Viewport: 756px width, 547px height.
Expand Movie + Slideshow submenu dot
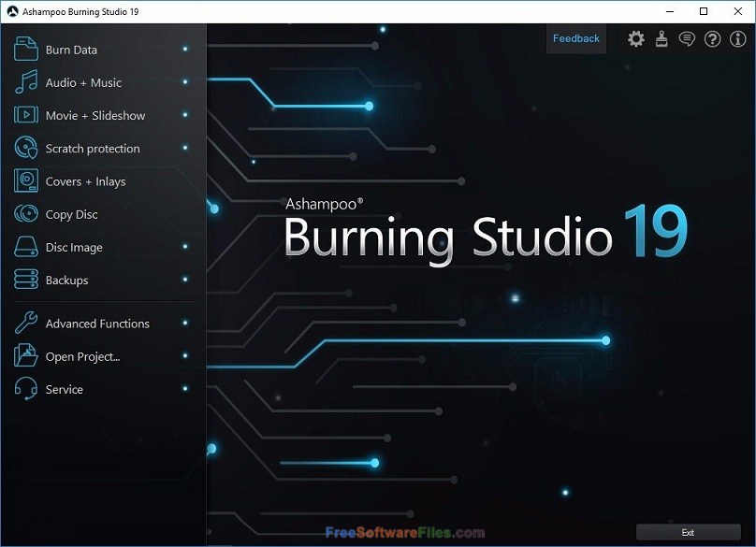coord(185,114)
